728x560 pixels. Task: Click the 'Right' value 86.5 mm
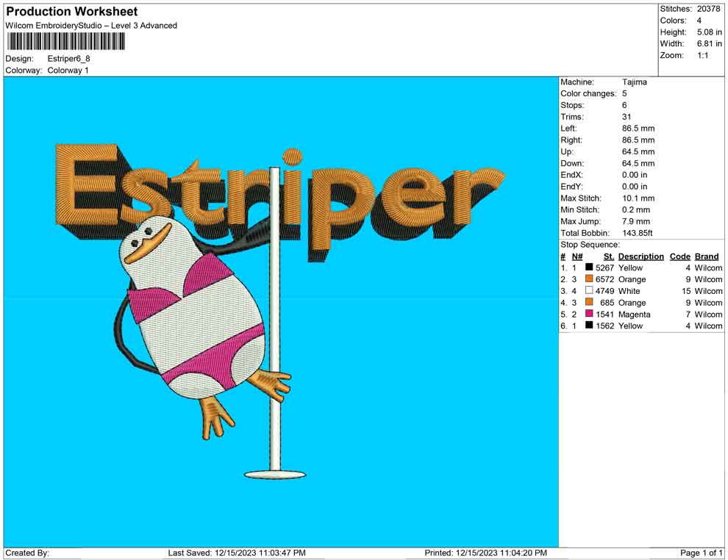[x=638, y=140]
